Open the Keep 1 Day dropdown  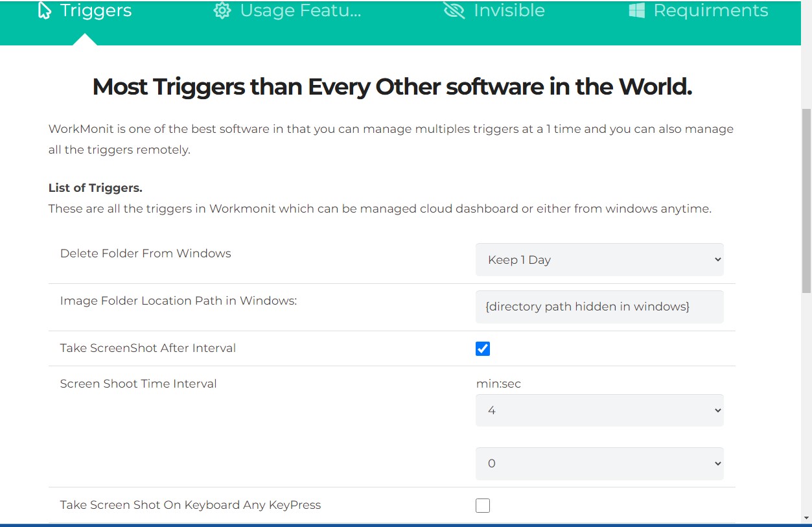coord(599,260)
